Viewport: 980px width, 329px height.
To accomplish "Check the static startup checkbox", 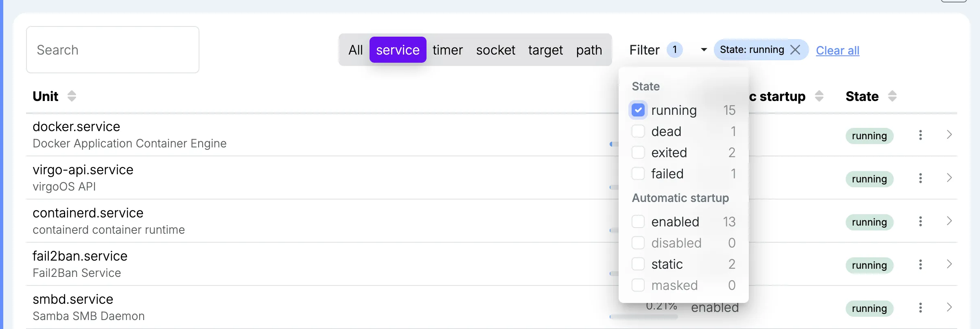I will coord(638,264).
